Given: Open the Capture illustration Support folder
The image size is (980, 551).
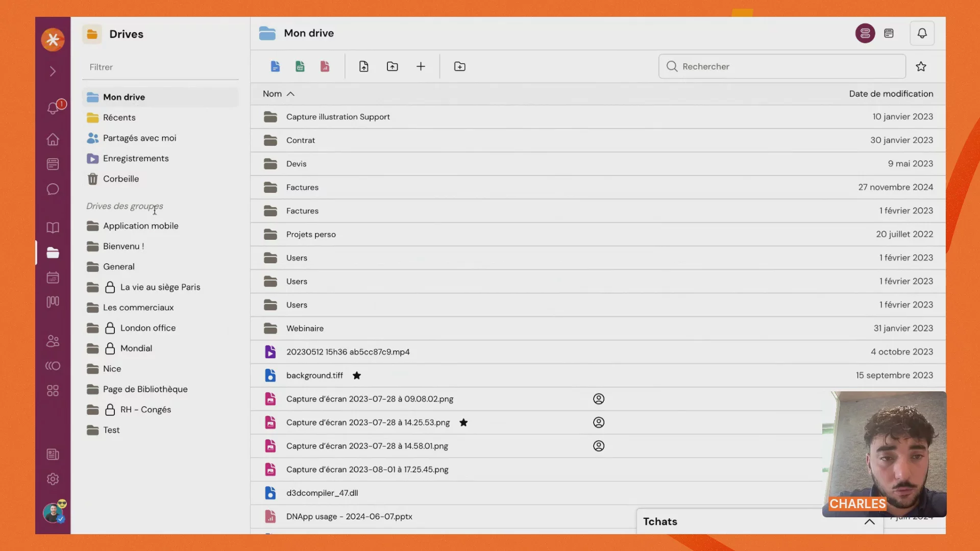Looking at the screenshot, I should tap(598, 117).
